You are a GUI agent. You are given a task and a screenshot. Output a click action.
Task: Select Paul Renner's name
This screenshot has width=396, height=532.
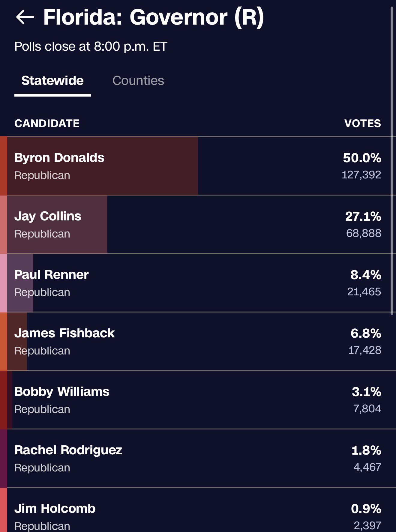[52, 274]
